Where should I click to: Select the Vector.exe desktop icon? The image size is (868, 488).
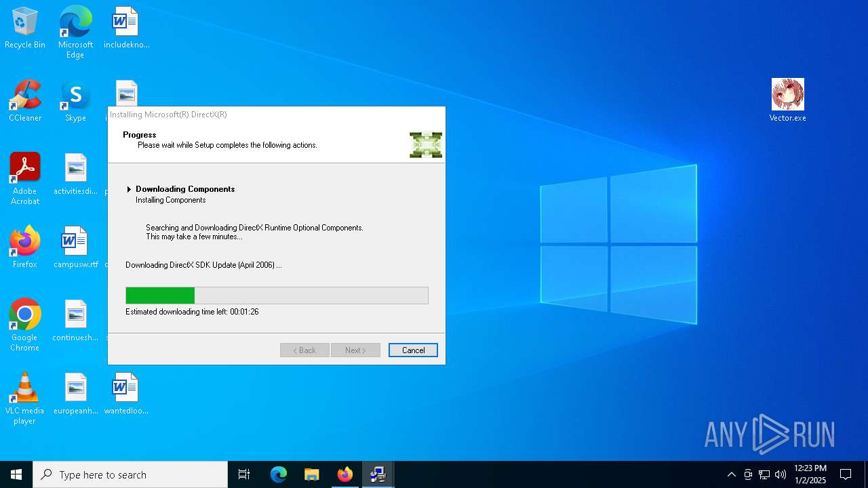click(787, 100)
